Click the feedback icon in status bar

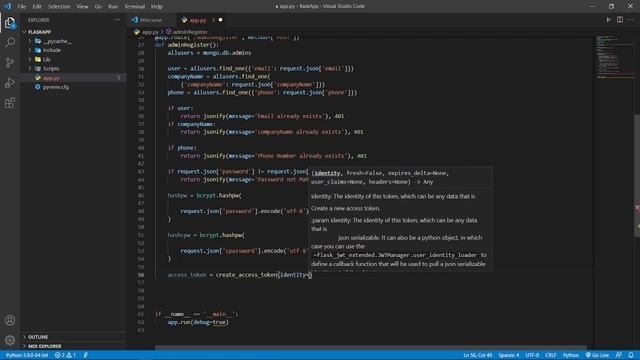pyautogui.click(x=619, y=355)
